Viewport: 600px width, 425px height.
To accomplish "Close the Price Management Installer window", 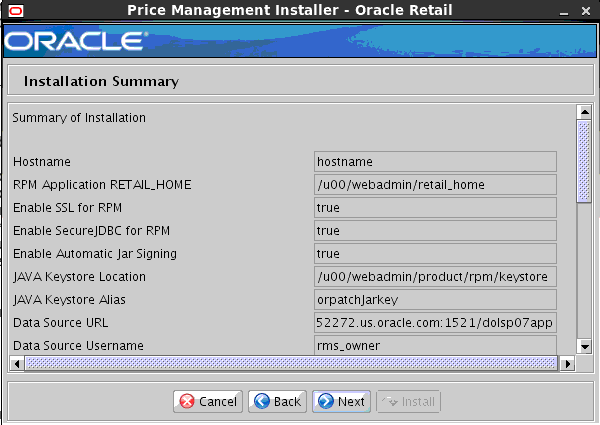I will [585, 11].
